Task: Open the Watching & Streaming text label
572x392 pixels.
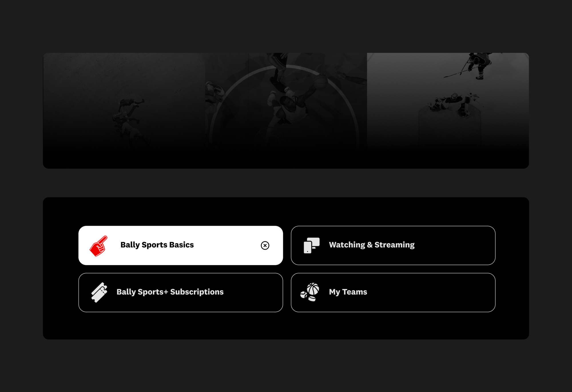Action: 372,245
